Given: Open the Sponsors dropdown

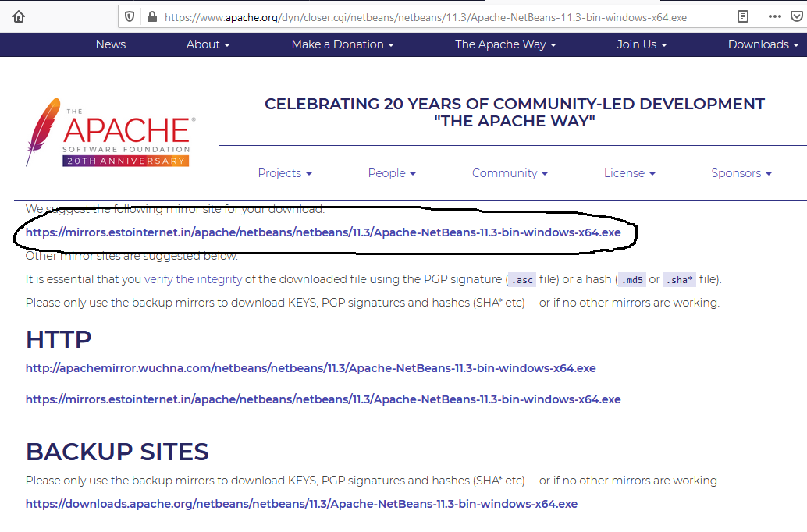Looking at the screenshot, I should (x=741, y=173).
